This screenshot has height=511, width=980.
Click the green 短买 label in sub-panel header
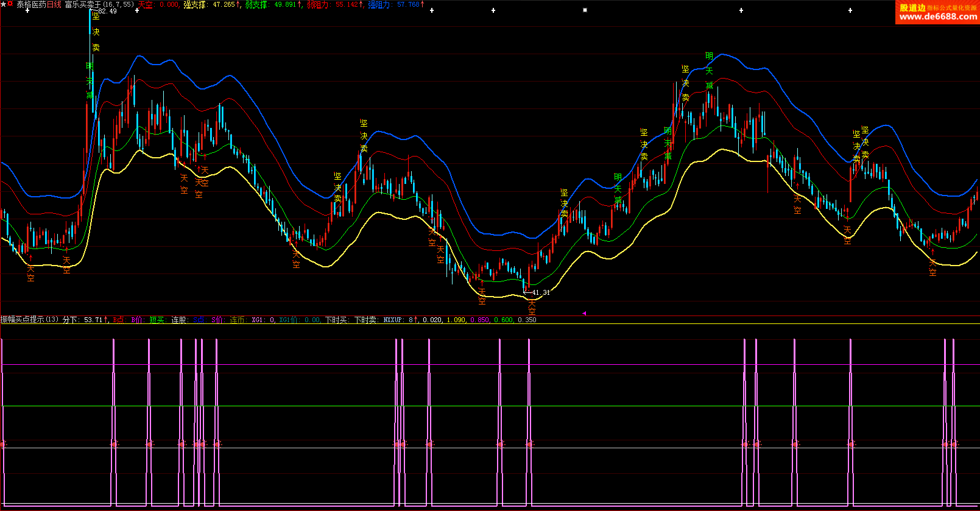(x=157, y=320)
